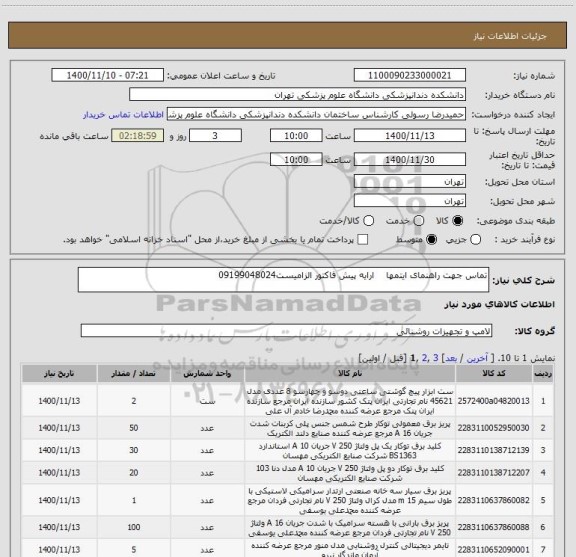The height and width of the screenshot is (557, 576).
Task: Select the کالا radio button
Action: point(458,220)
